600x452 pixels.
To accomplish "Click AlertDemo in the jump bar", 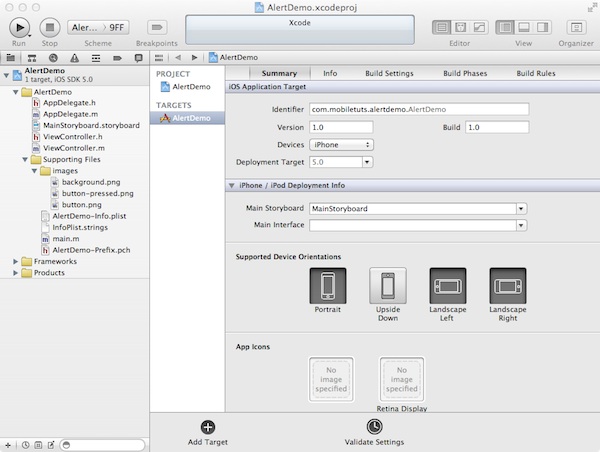I will 233,57.
